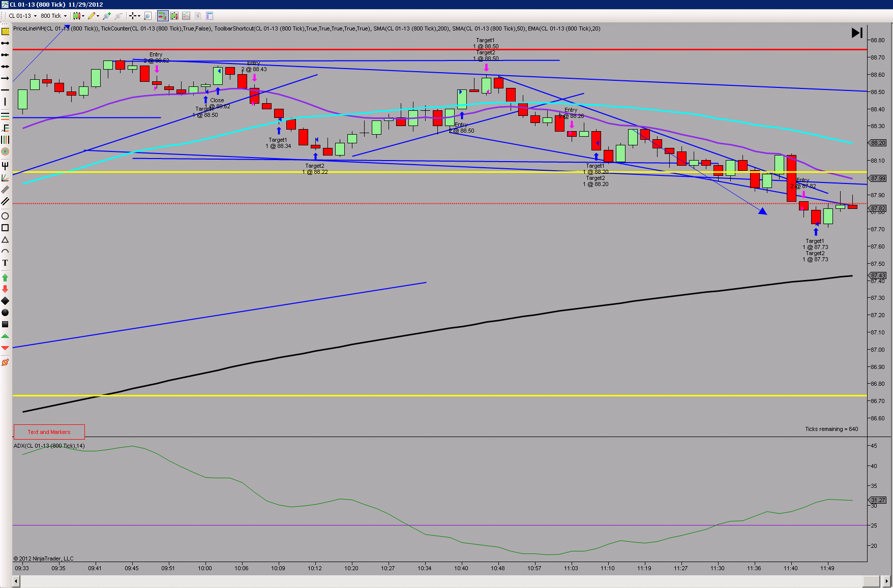Viewport: 893px width, 588px height.
Task: Click the Zoom In magnifier icon
Action: click(107, 16)
